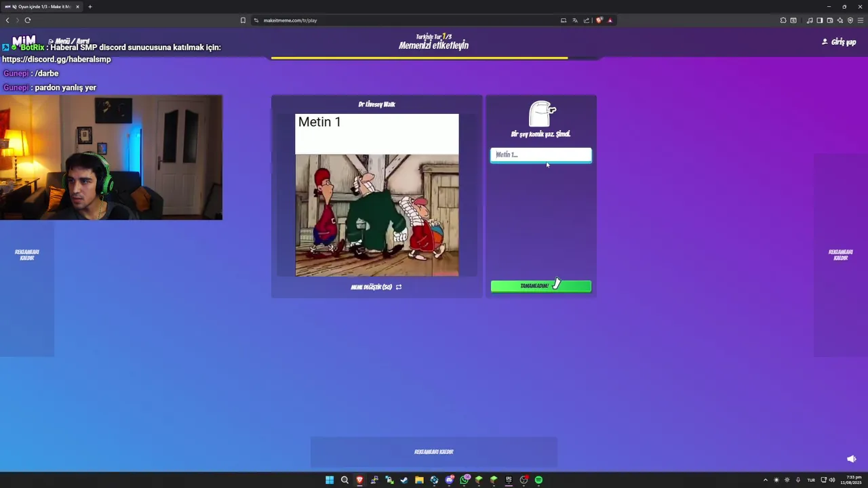Expand the system tray hidden icons chevron

[766, 480]
